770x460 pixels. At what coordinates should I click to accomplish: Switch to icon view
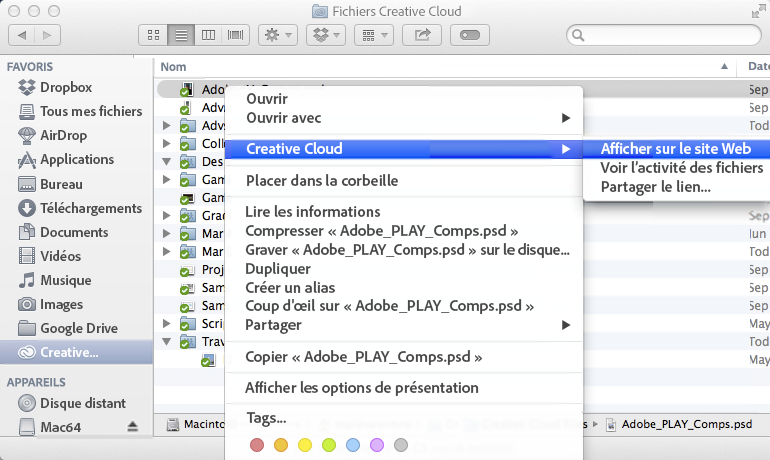[x=154, y=35]
